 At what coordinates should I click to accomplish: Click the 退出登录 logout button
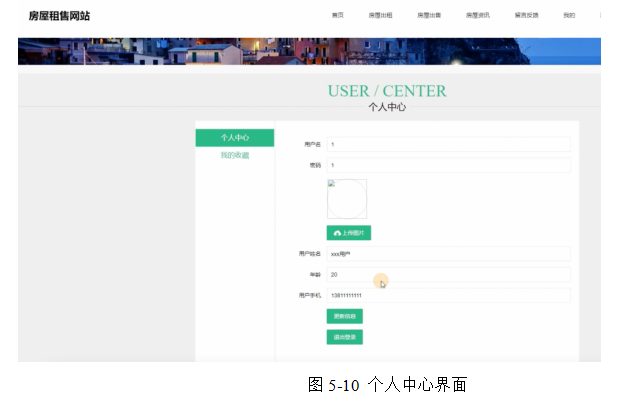344,337
